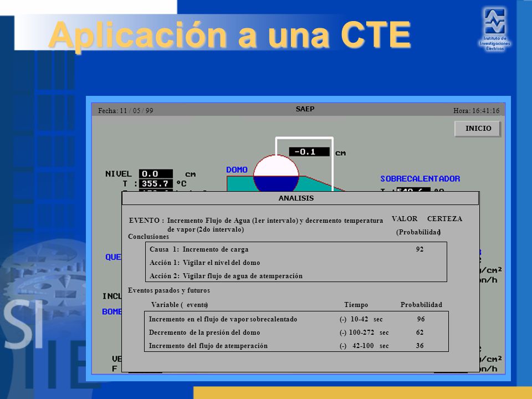Click the INICIO button

[478, 129]
